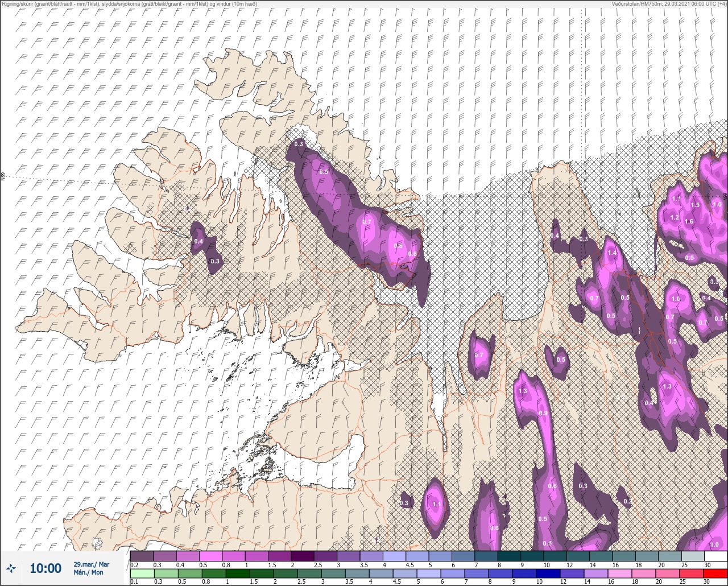Image resolution: width=728 pixels, height=586 pixels.
Task: Pick the light grey 25 snow legend swatch
Action: coord(693,556)
